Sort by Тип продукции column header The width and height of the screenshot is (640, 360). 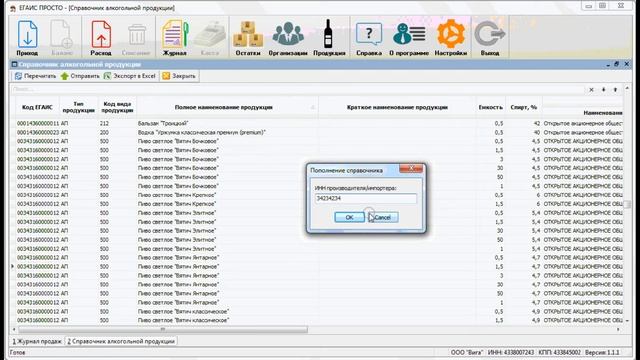click(x=79, y=107)
